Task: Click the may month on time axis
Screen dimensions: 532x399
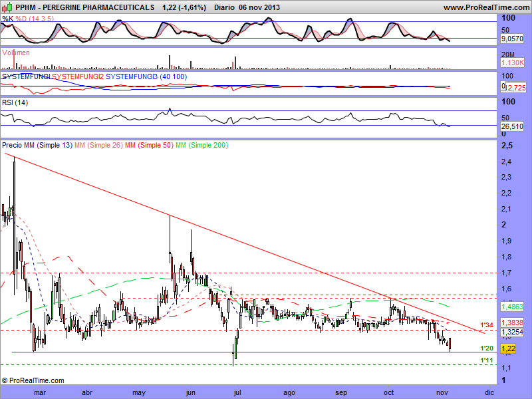Action: (139, 393)
